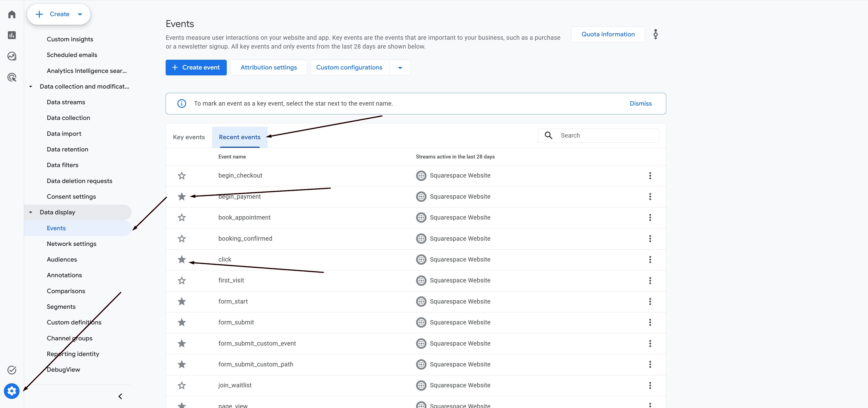Click the Create button

[59, 14]
